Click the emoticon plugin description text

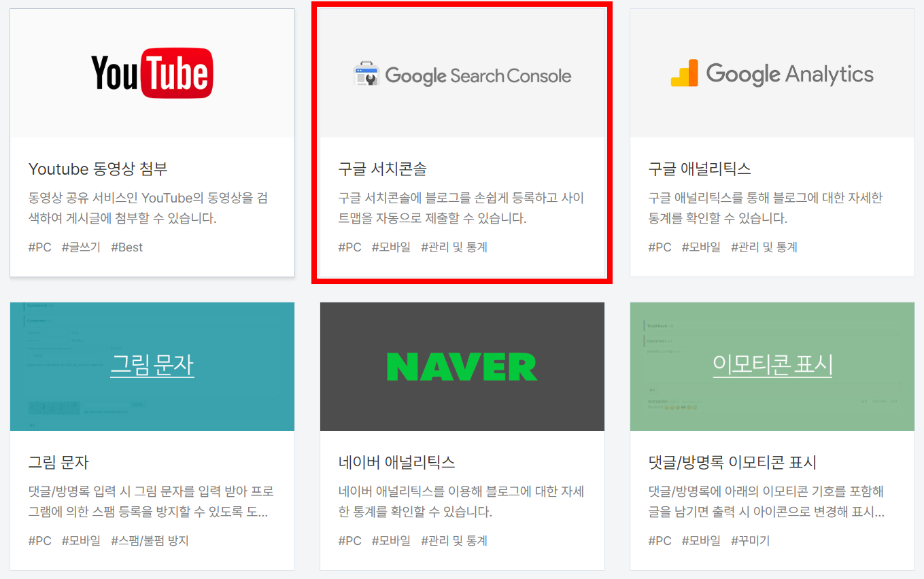767,502
